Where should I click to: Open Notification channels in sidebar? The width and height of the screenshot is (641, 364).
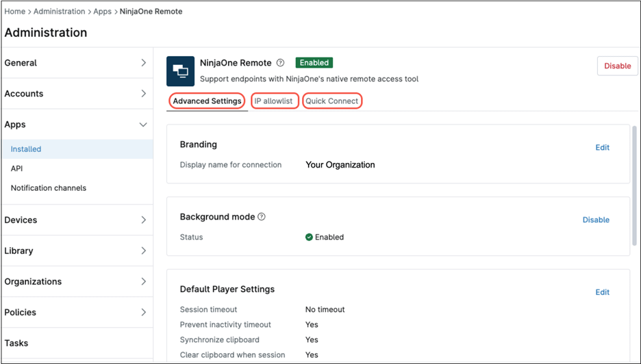(x=49, y=188)
